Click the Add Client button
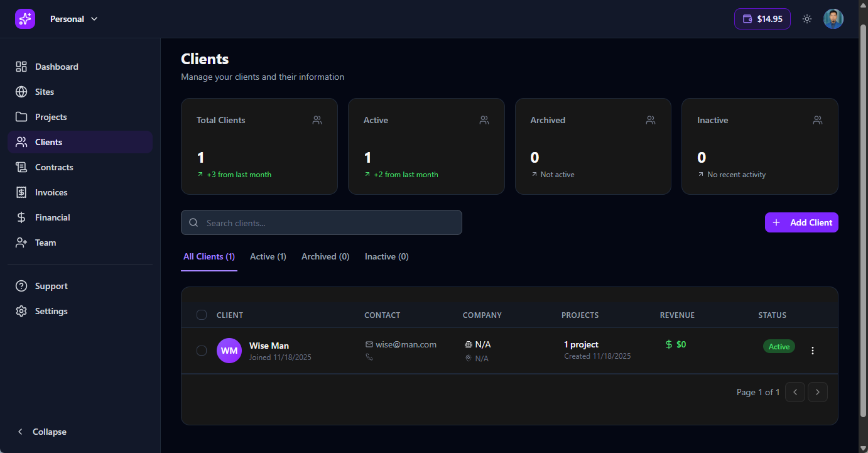 click(801, 222)
